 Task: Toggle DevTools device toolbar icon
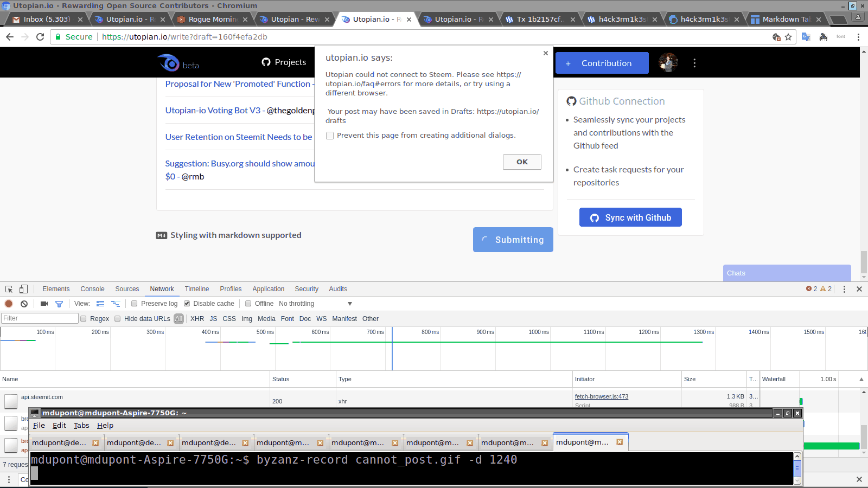tap(23, 289)
